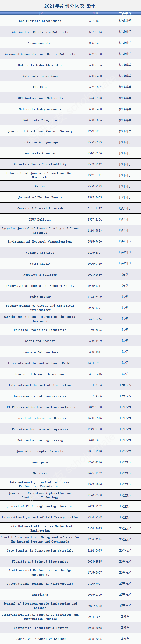Select ISSN 2566-6223 for Batteries & Supercaps
The height and width of the screenshot is (644, 141).
point(95,142)
